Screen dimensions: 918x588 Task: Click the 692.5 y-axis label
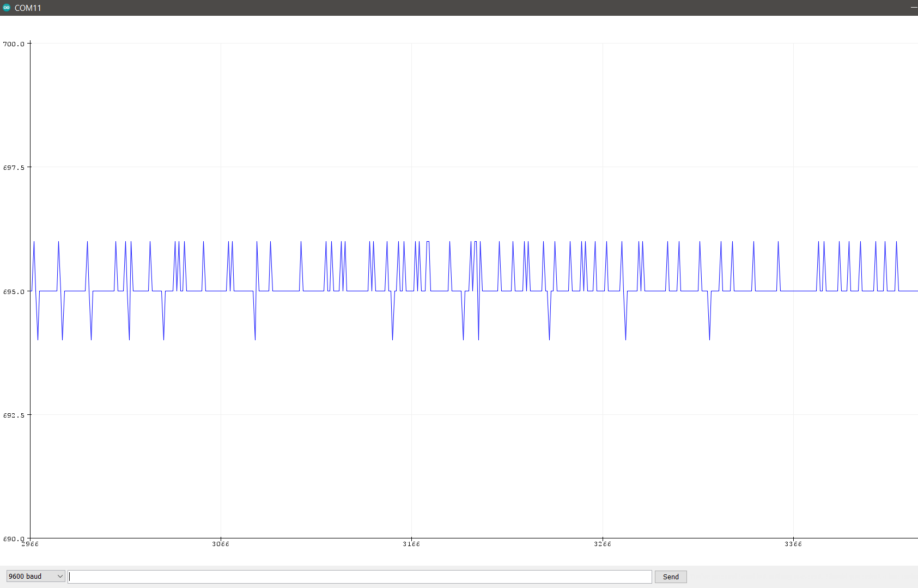click(13, 415)
